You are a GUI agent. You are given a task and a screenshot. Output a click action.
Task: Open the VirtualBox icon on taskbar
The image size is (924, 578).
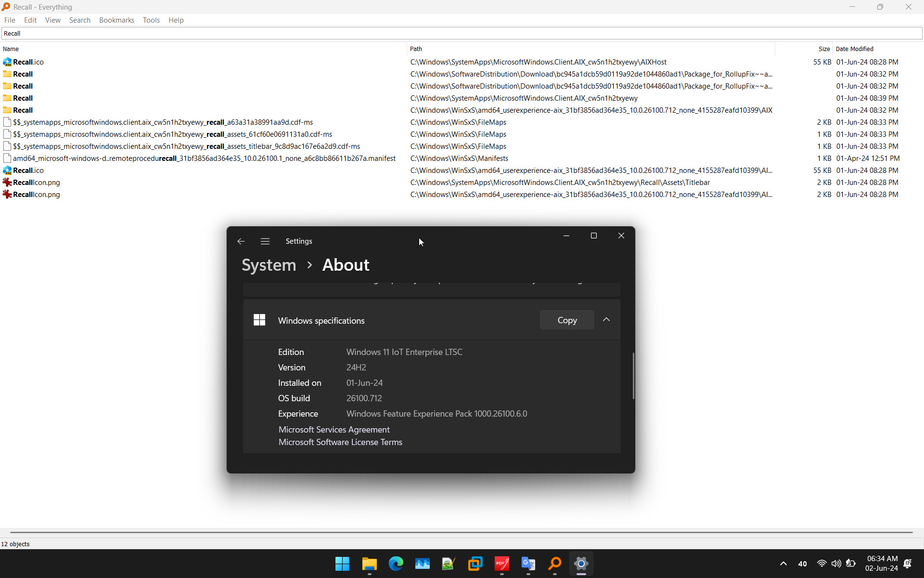(x=475, y=564)
